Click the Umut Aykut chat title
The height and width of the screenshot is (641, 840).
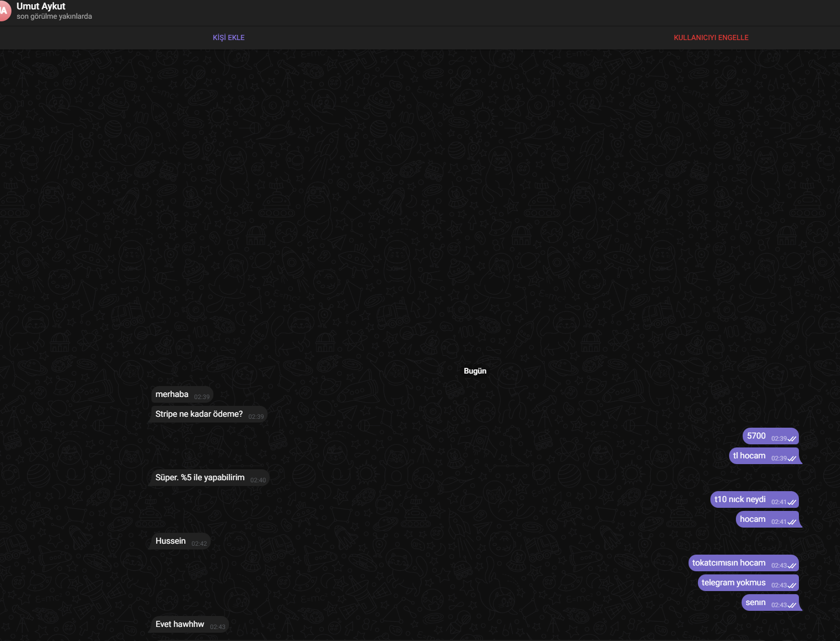(x=41, y=6)
